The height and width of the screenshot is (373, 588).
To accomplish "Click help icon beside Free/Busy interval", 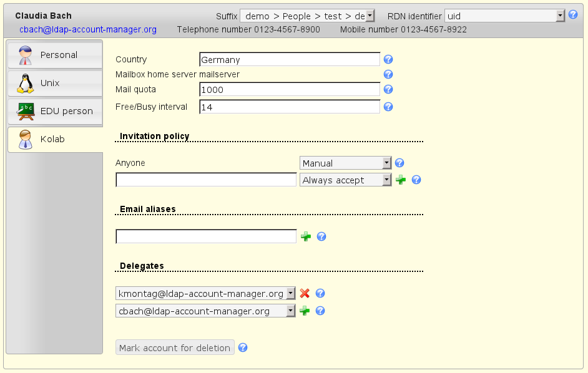I will tap(388, 107).
